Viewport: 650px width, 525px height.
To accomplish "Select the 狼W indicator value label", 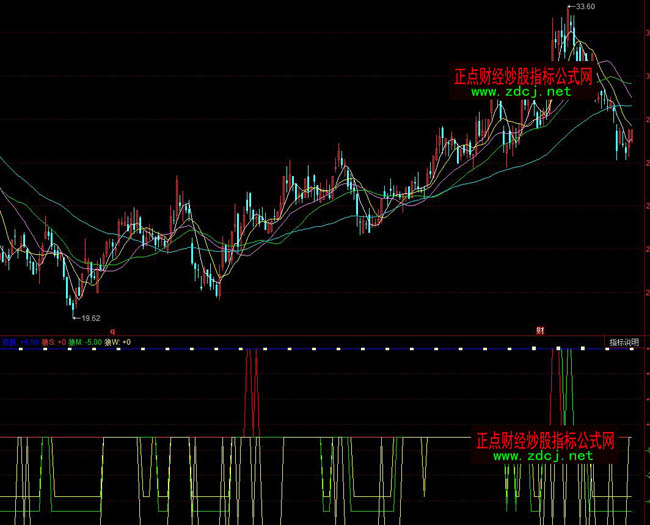I will [x=118, y=342].
